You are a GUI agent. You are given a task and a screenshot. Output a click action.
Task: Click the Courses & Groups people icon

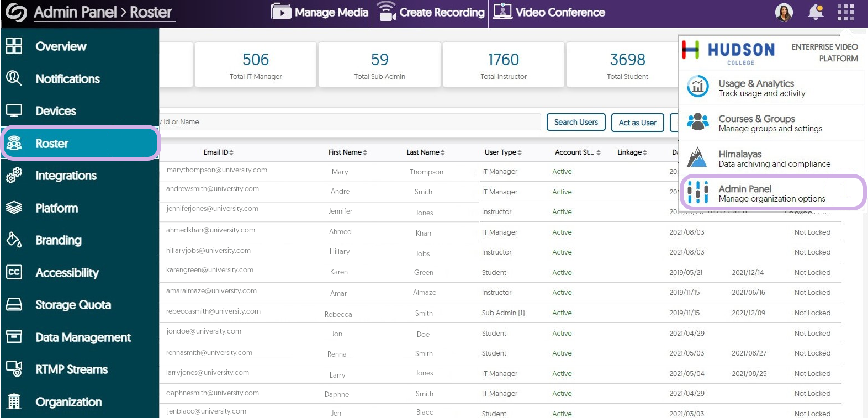pyautogui.click(x=698, y=122)
